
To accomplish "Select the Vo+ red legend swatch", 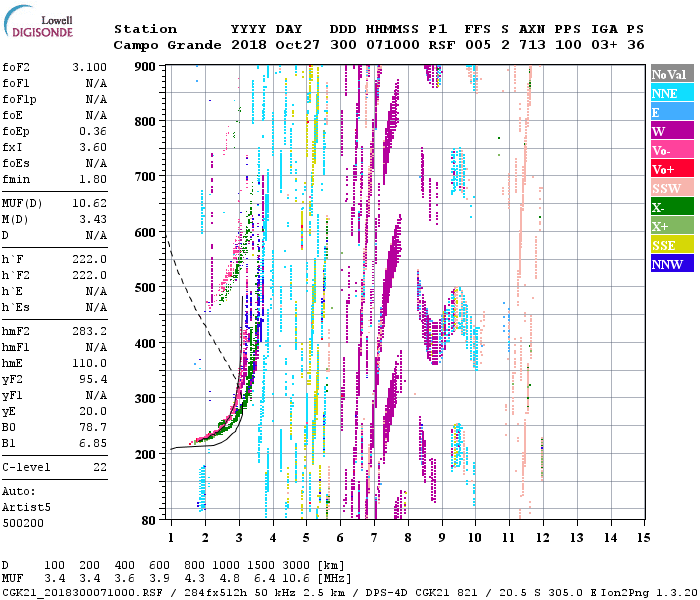I will pyautogui.click(x=672, y=169).
